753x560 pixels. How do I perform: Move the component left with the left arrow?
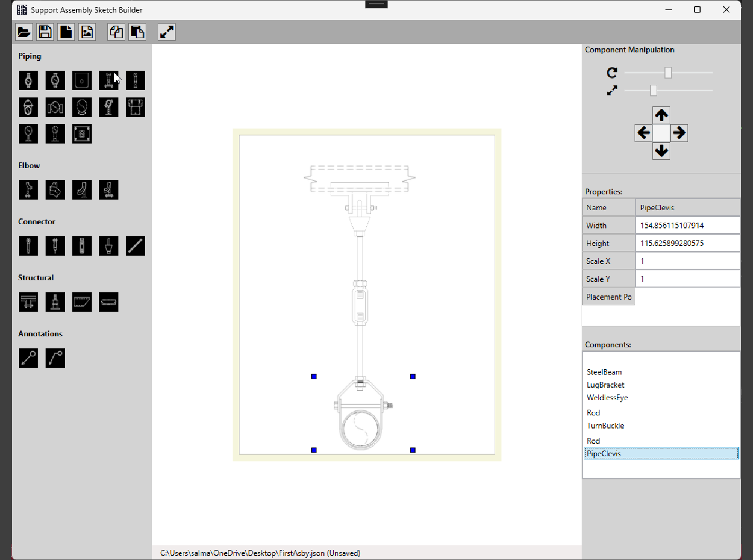pyautogui.click(x=643, y=133)
